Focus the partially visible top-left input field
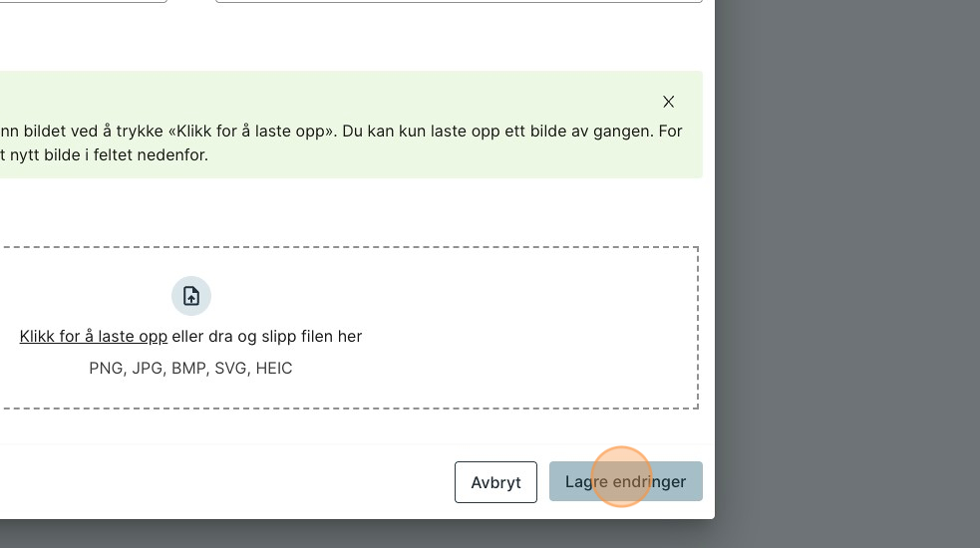The height and width of the screenshot is (548, 980). tap(80, 1)
